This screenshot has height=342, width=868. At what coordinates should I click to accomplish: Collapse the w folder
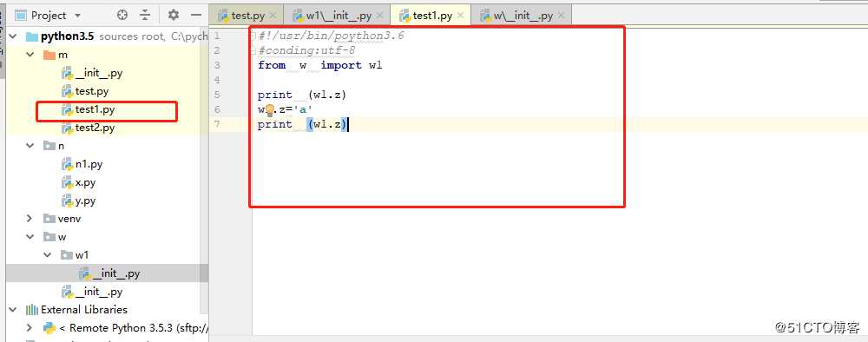30,237
